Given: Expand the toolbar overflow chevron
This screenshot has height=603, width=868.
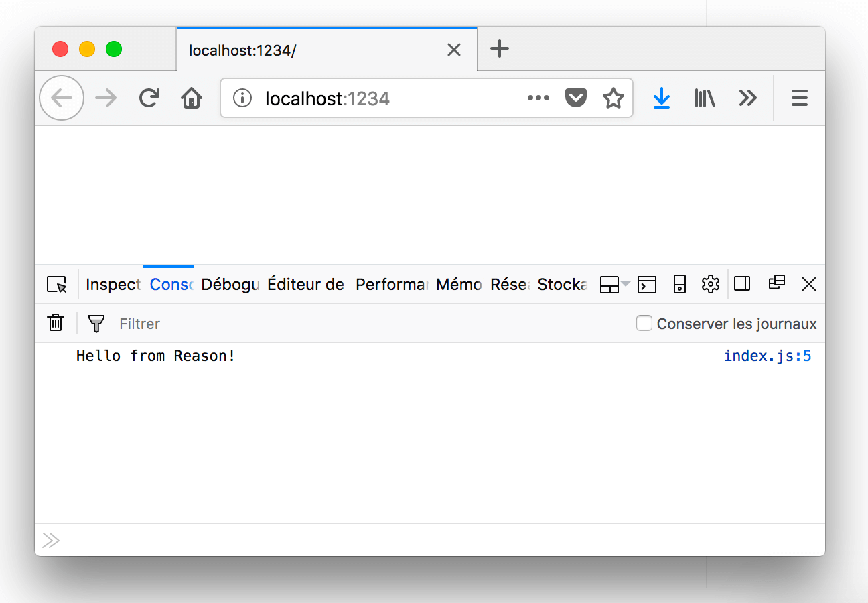Looking at the screenshot, I should tap(747, 98).
